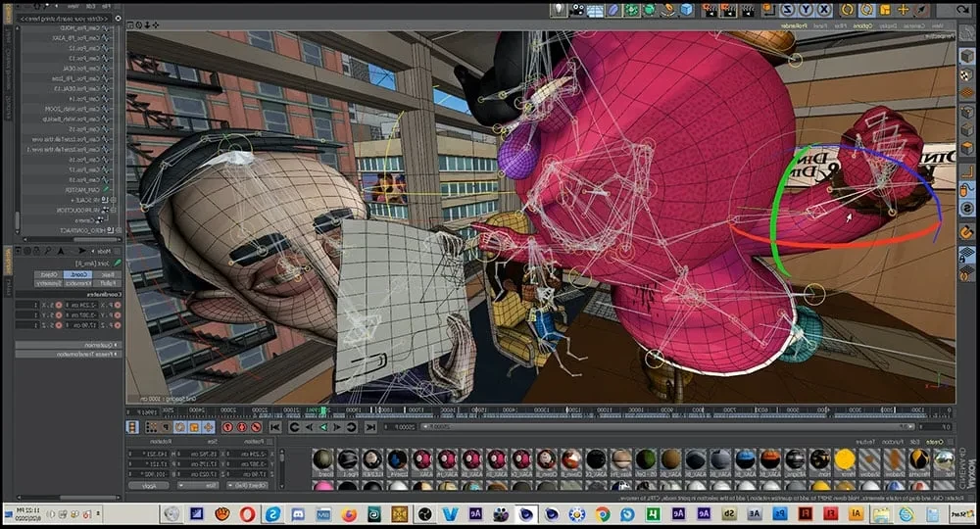Click Apply button in Coordinate Manager

149,485
